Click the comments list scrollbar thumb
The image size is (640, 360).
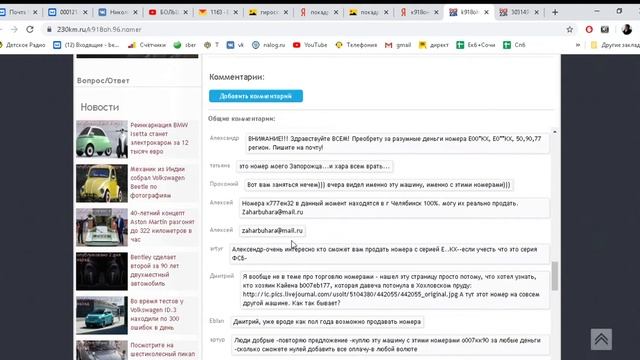(555, 276)
